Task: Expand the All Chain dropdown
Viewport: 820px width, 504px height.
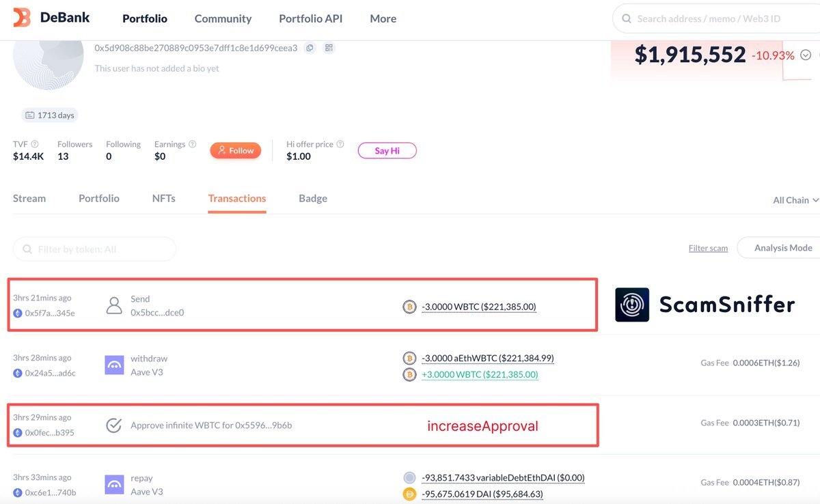Action: click(x=795, y=200)
